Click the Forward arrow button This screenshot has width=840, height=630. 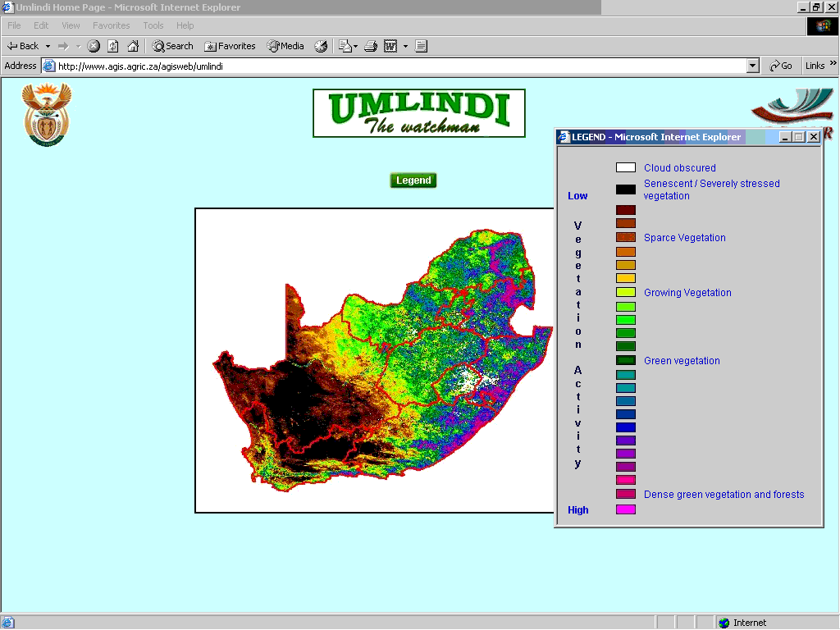tap(63, 46)
